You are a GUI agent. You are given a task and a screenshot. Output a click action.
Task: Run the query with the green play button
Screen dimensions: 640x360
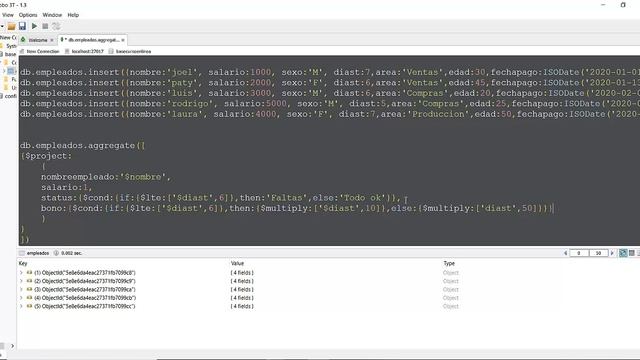[34, 26]
